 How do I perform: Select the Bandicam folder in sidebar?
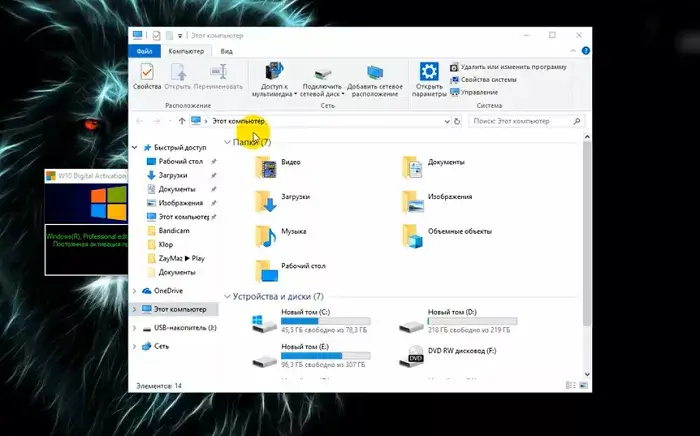(174, 231)
